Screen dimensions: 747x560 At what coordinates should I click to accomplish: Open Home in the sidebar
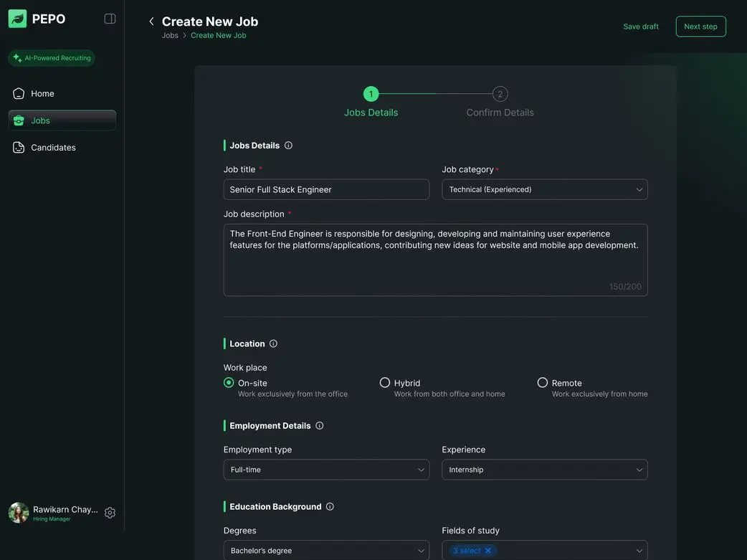coord(42,94)
